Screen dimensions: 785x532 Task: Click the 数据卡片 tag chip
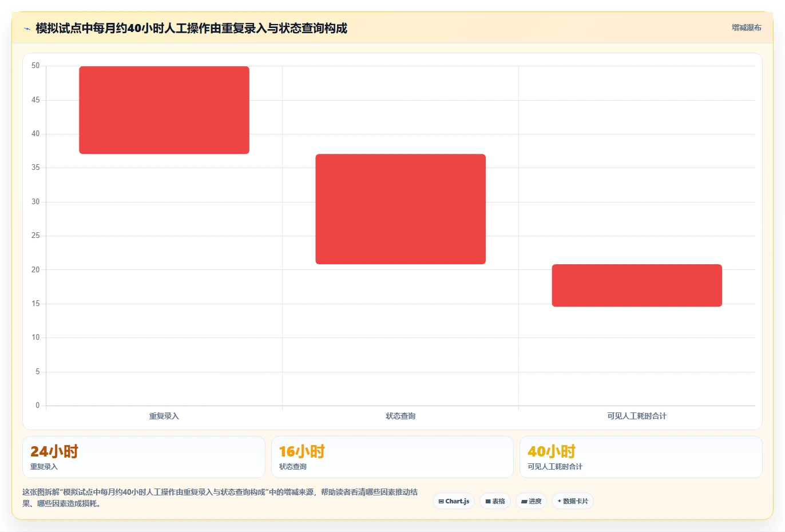click(573, 501)
